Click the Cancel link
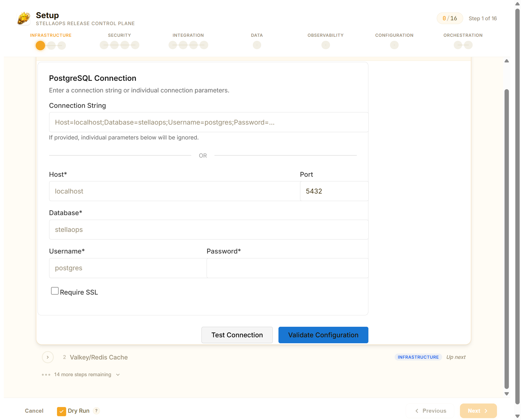Screen dimensions: 521x420 pyautogui.click(x=34, y=411)
